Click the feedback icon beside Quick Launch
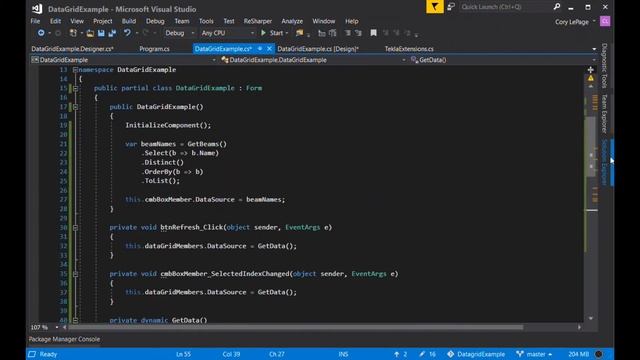This screenshot has width=640, height=360. click(x=451, y=7)
